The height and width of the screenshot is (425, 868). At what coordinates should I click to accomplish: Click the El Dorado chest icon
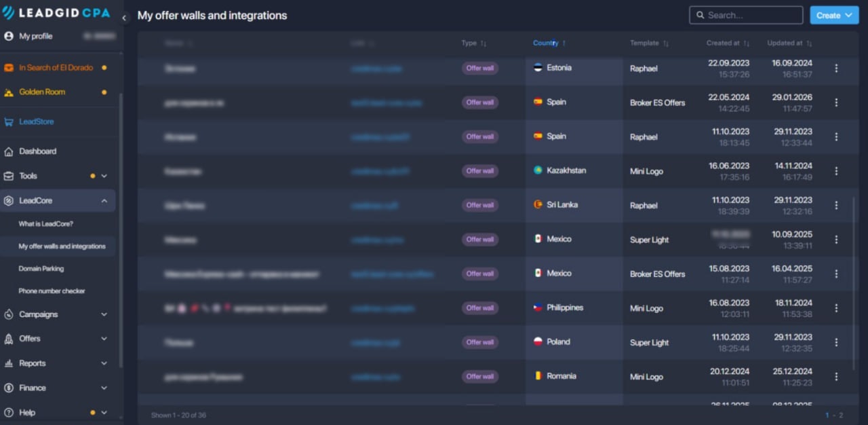(x=9, y=68)
